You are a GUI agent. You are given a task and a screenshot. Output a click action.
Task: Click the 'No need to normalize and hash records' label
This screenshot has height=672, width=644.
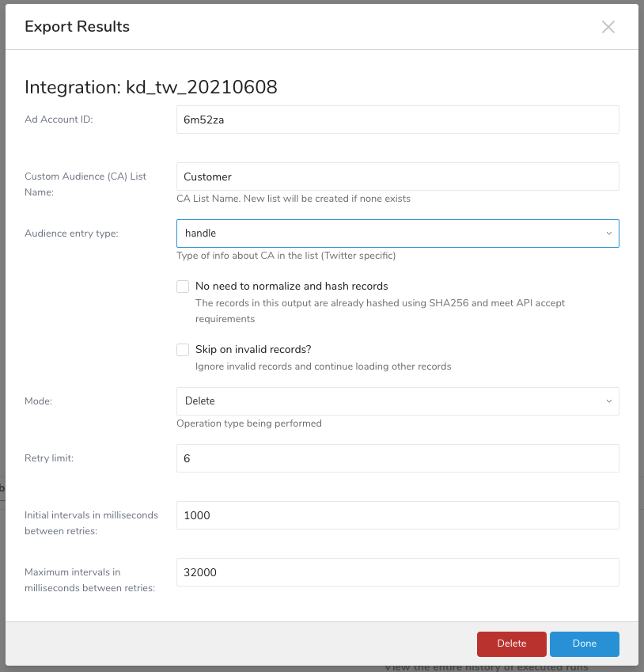point(291,287)
